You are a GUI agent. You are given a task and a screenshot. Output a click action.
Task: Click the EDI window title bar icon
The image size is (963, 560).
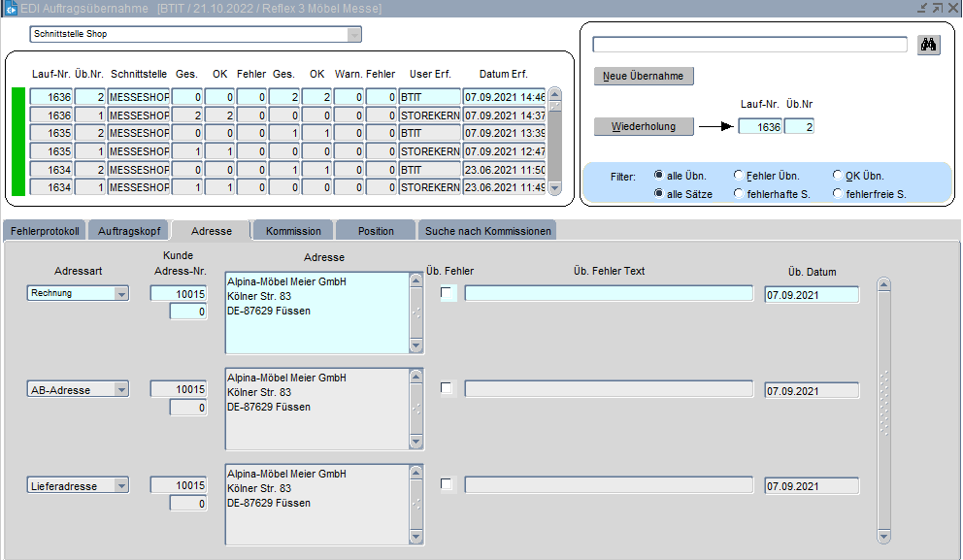point(11,8)
